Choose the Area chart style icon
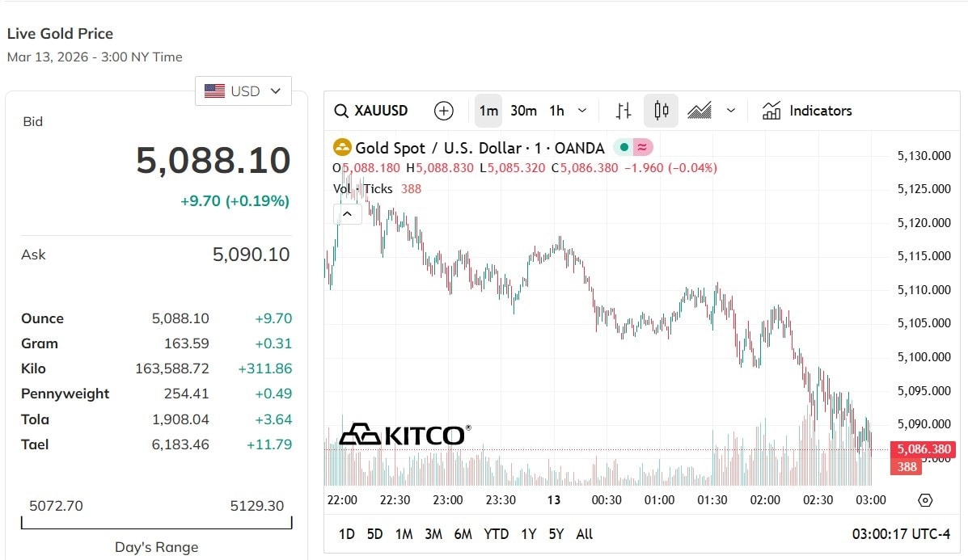The image size is (968, 560). coord(700,111)
